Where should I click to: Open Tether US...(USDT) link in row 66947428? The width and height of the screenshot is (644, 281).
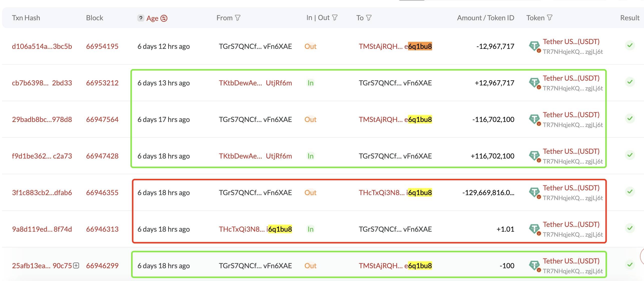(571, 151)
